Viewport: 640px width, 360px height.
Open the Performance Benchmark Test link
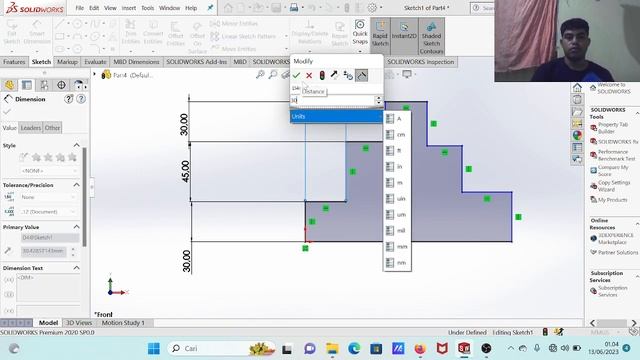click(613, 155)
